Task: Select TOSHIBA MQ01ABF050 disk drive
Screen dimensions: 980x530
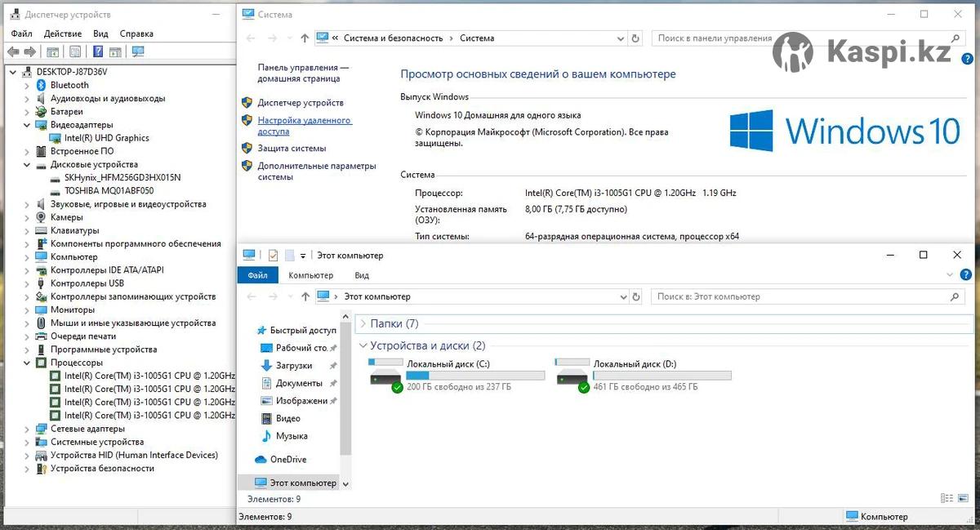Action: 108,191
